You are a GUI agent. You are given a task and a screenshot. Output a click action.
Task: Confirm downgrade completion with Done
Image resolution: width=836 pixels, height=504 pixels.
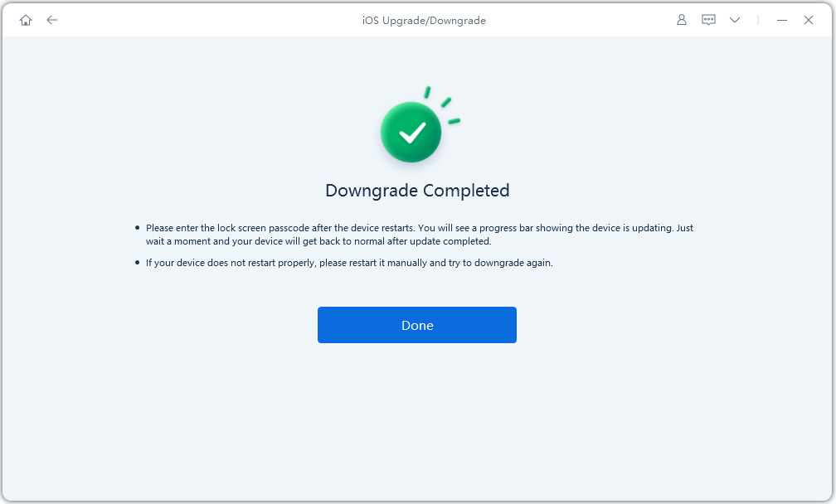[417, 325]
